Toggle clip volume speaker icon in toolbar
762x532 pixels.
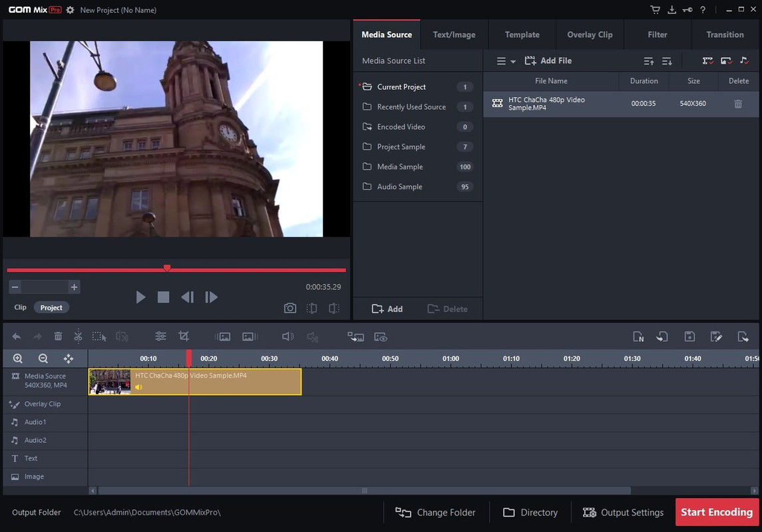point(287,336)
